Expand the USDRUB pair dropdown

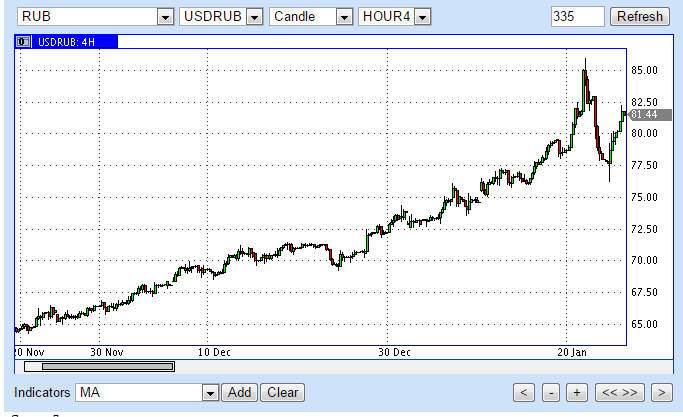coord(255,17)
